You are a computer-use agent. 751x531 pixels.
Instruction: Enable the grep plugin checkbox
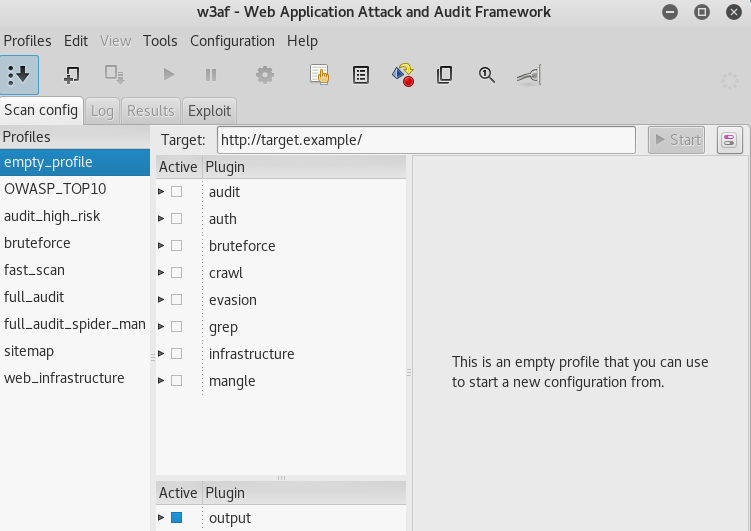tap(176, 327)
